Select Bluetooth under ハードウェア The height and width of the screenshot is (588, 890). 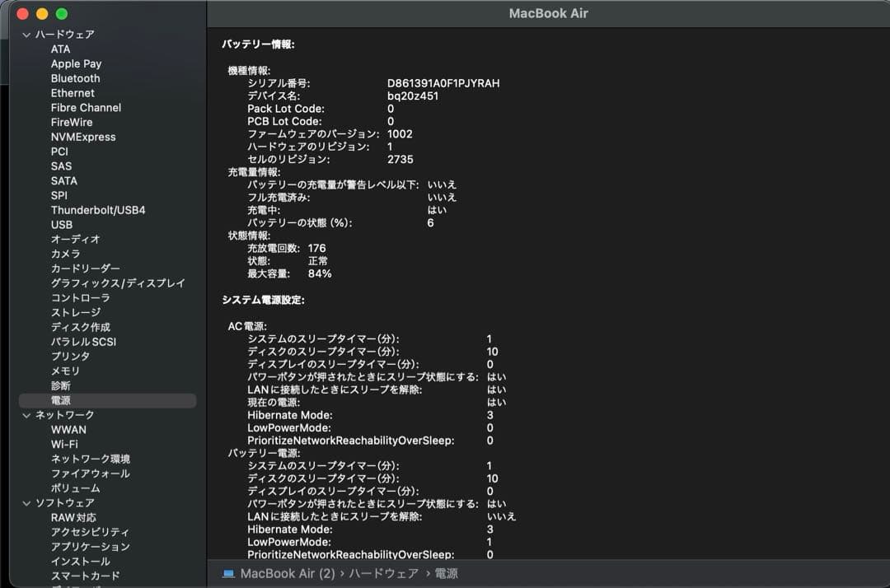pos(73,78)
